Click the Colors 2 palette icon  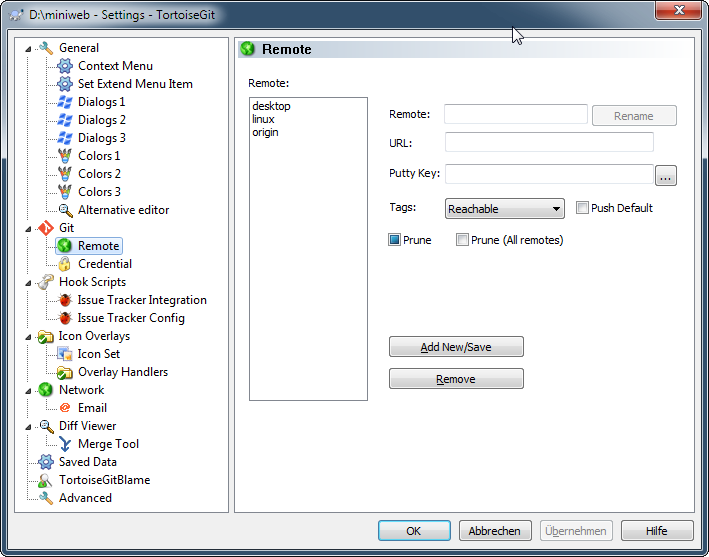(x=65, y=174)
